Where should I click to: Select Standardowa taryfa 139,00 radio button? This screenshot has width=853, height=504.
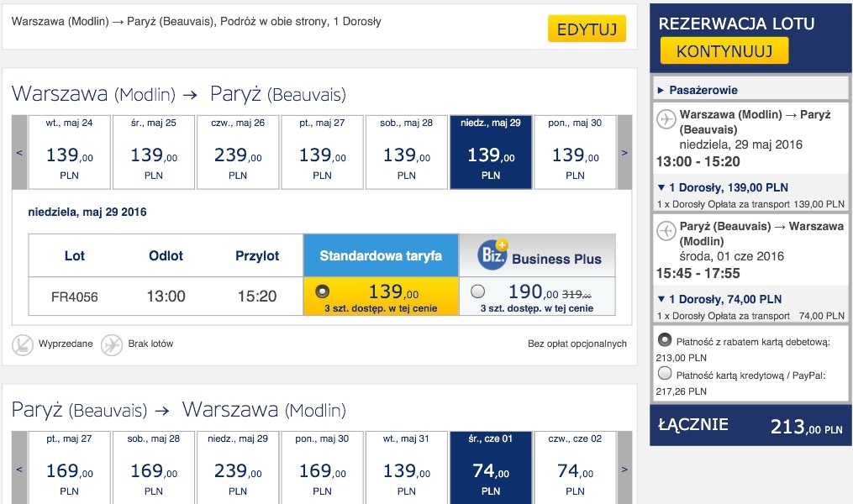tap(322, 291)
